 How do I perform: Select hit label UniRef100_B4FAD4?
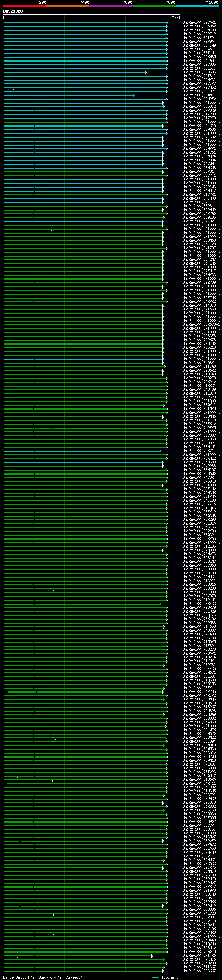(x=199, y=60)
